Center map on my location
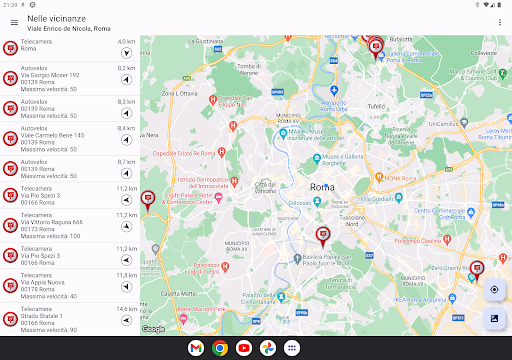 tap(494, 290)
